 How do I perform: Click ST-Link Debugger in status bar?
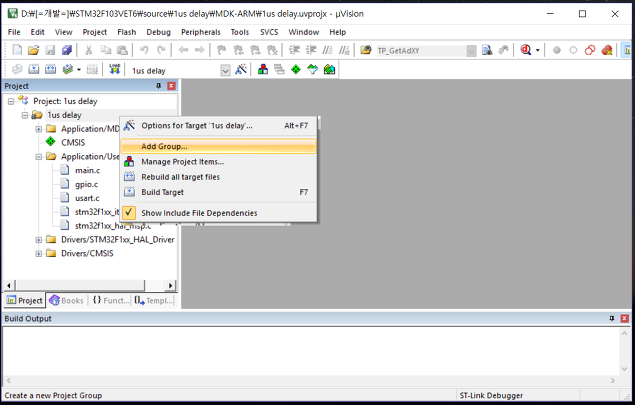491,395
